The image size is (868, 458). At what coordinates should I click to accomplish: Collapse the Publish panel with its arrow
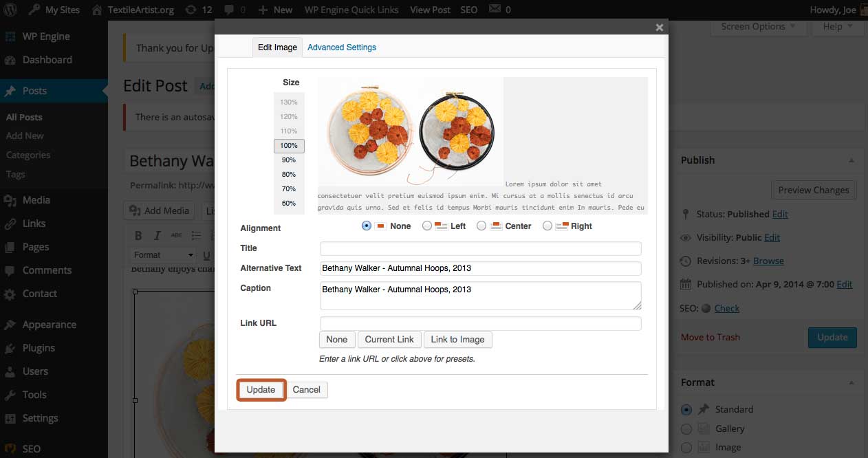[x=851, y=160]
